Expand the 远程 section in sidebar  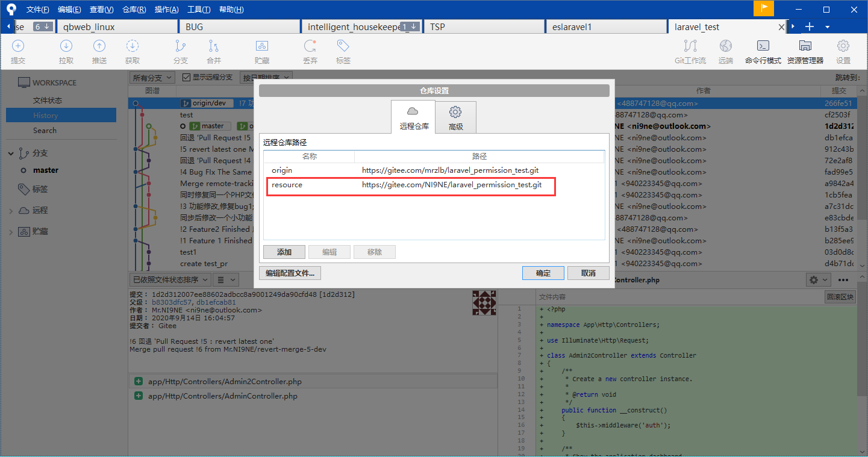coord(11,211)
